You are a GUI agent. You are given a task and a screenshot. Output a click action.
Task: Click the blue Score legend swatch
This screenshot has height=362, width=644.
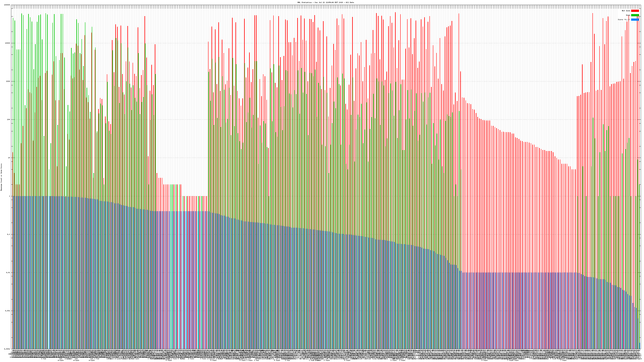[x=635, y=20]
